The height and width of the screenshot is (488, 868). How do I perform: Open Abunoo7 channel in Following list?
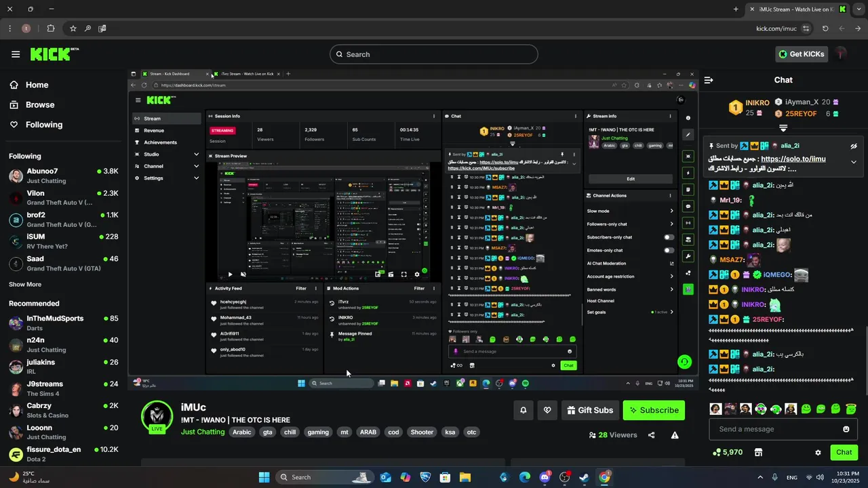click(x=64, y=176)
